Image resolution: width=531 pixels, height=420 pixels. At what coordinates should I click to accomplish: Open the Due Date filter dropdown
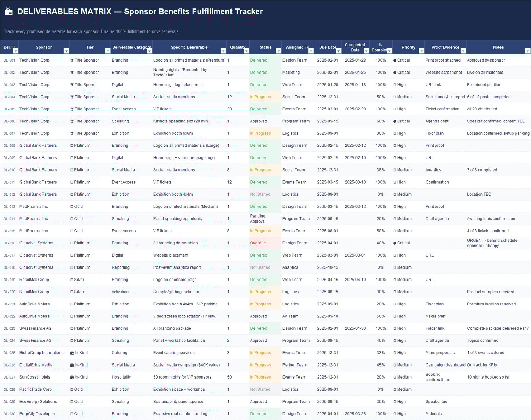338,51
